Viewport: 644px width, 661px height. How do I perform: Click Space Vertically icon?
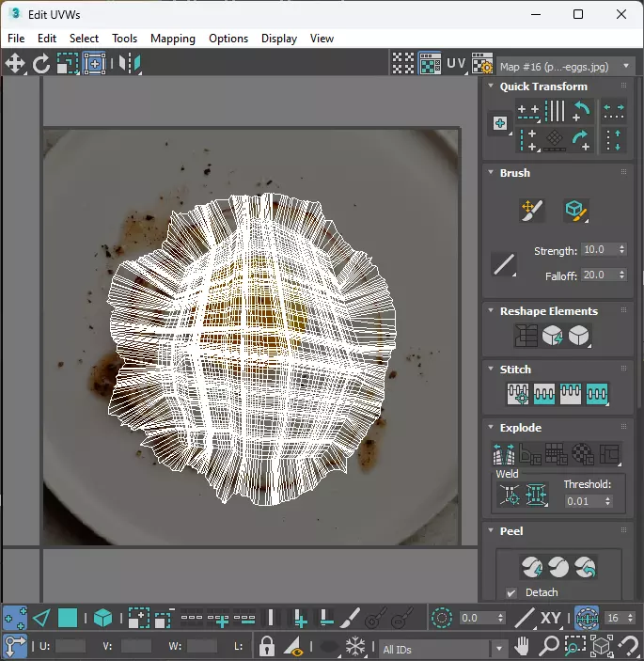click(614, 140)
